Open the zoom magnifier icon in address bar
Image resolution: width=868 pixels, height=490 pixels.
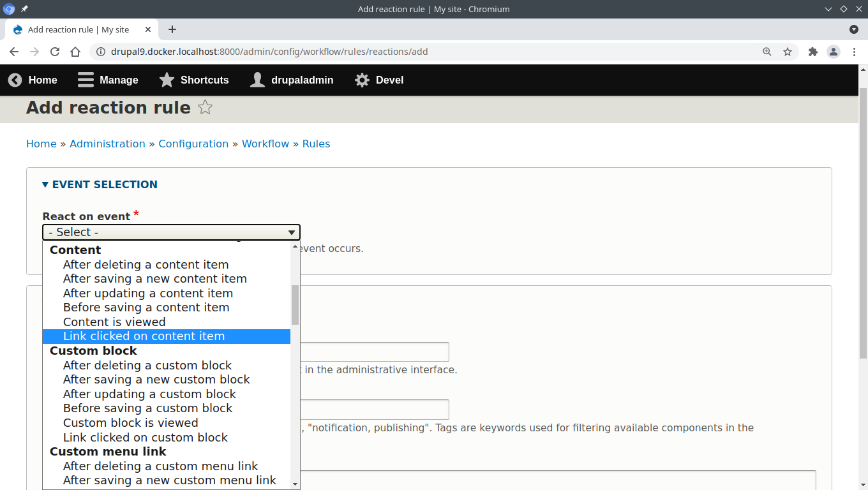pos(767,52)
